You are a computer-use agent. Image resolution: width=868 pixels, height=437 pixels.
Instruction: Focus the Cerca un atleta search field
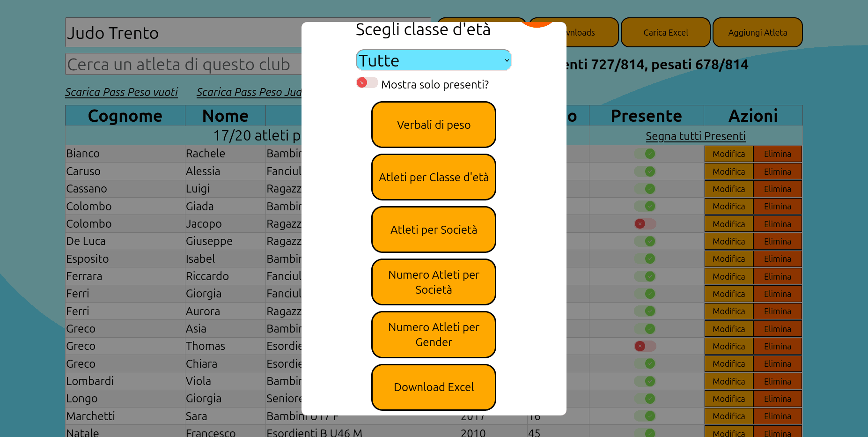pyautogui.click(x=183, y=65)
